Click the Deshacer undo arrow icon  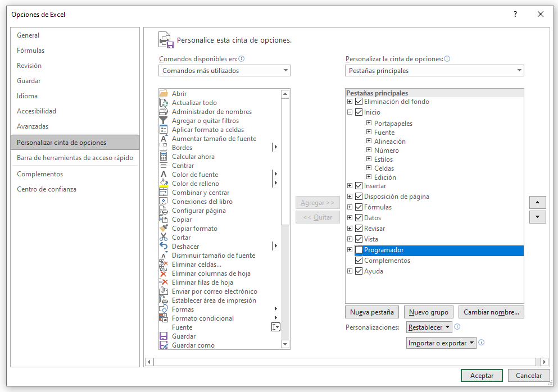[164, 247]
